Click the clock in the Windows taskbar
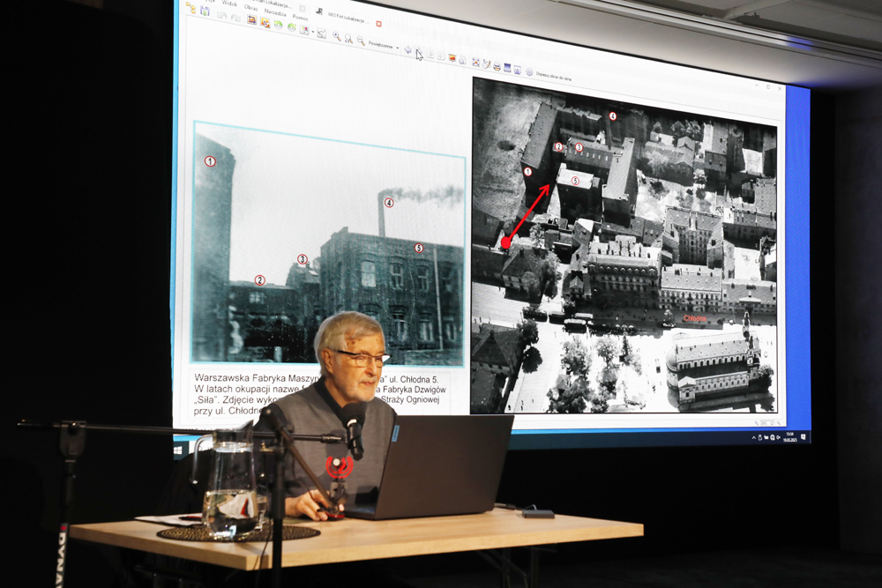 789,435
